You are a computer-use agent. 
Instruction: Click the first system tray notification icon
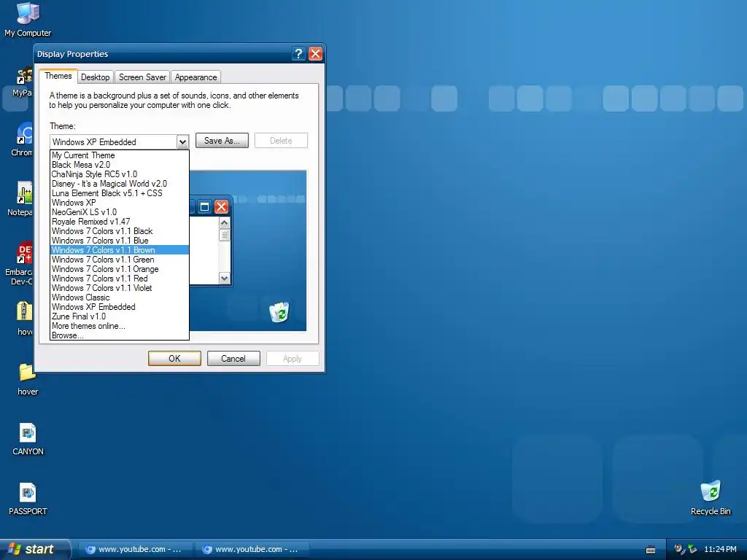(679, 549)
